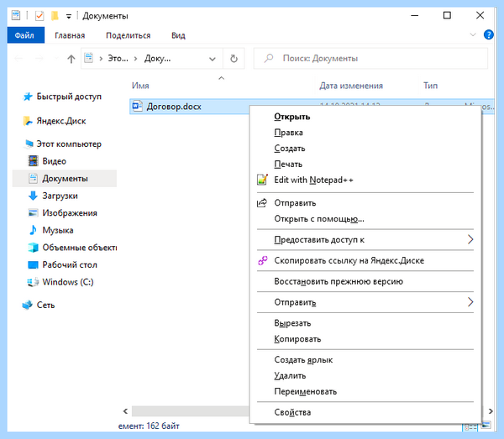
Task: Click the Рабочий стол desktop icon
Action: pyautogui.click(x=33, y=264)
